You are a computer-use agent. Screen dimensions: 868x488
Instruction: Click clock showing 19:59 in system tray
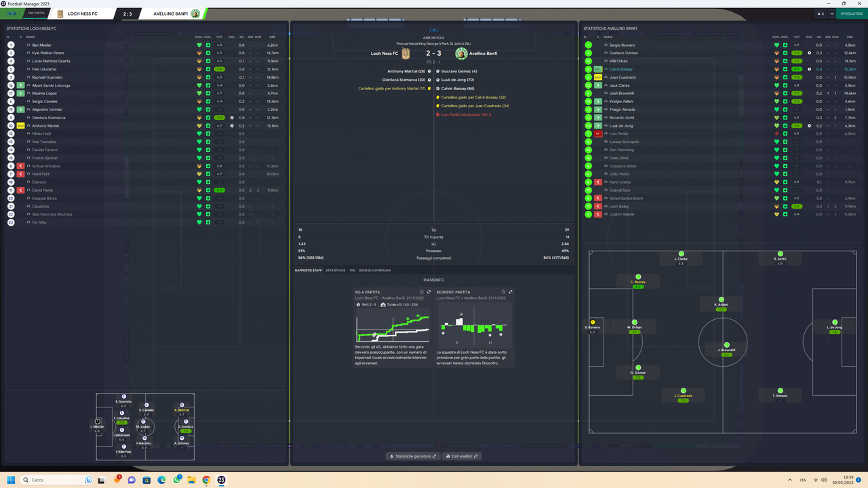tap(849, 477)
